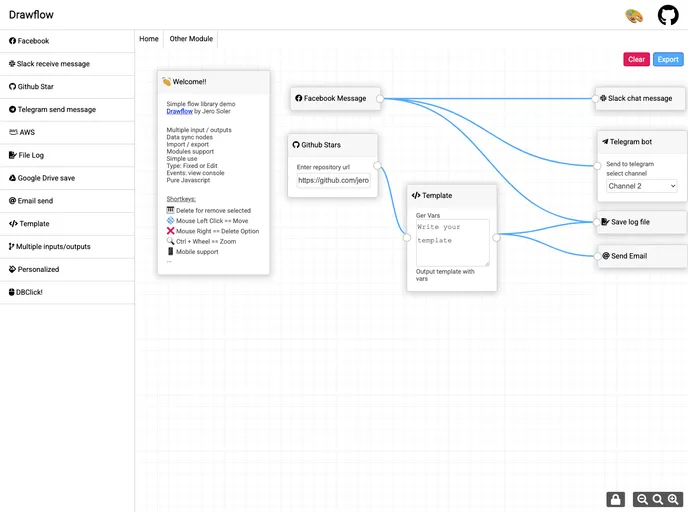Viewport: 688px width, 512px height.
Task: Click the repository url input field
Action: pyautogui.click(x=333, y=180)
